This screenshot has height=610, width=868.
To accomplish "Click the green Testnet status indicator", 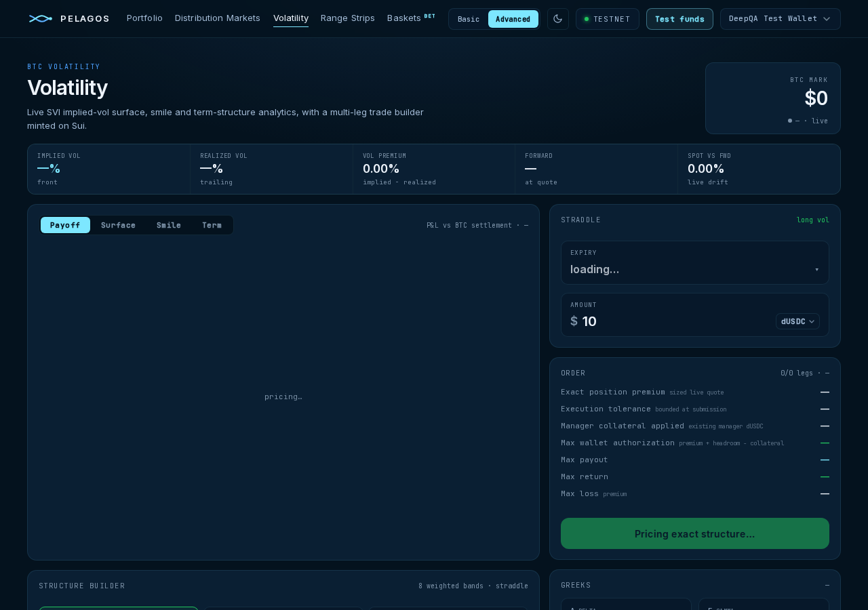I will pos(587,19).
